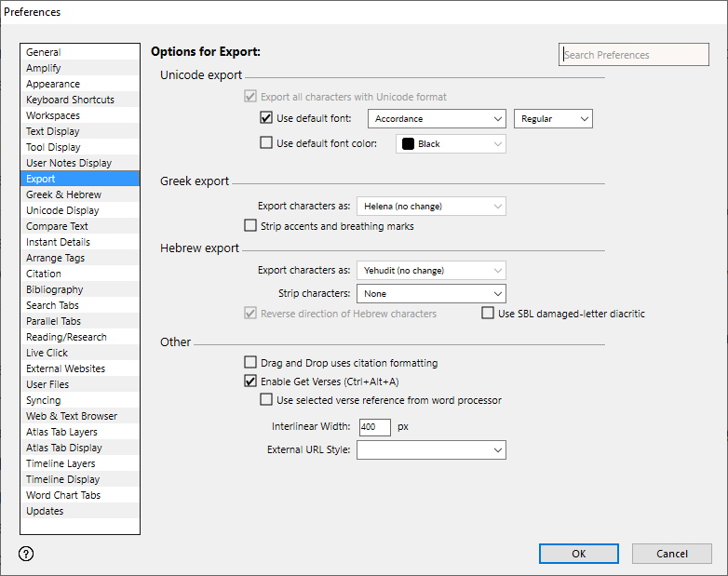Expand the Strip characters dropdown

tap(431, 294)
